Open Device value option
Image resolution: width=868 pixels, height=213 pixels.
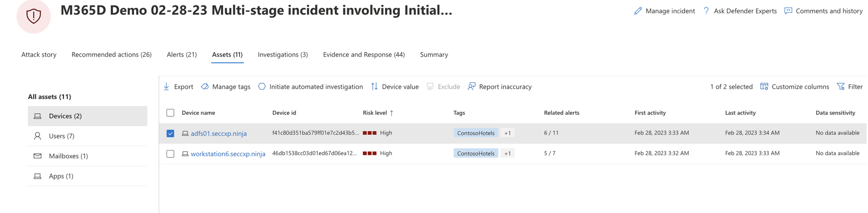395,87
